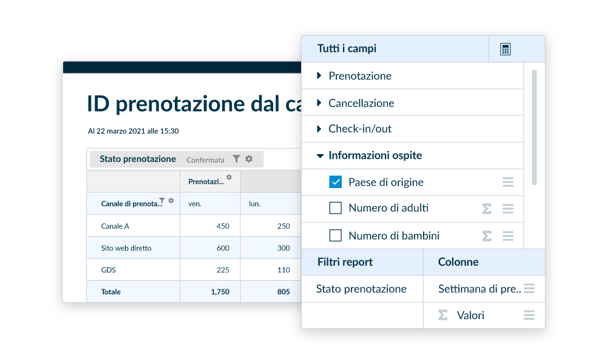The width and height of the screenshot is (607, 364).
Task: Expand the Cancellazione field group
Action: [x=319, y=103]
